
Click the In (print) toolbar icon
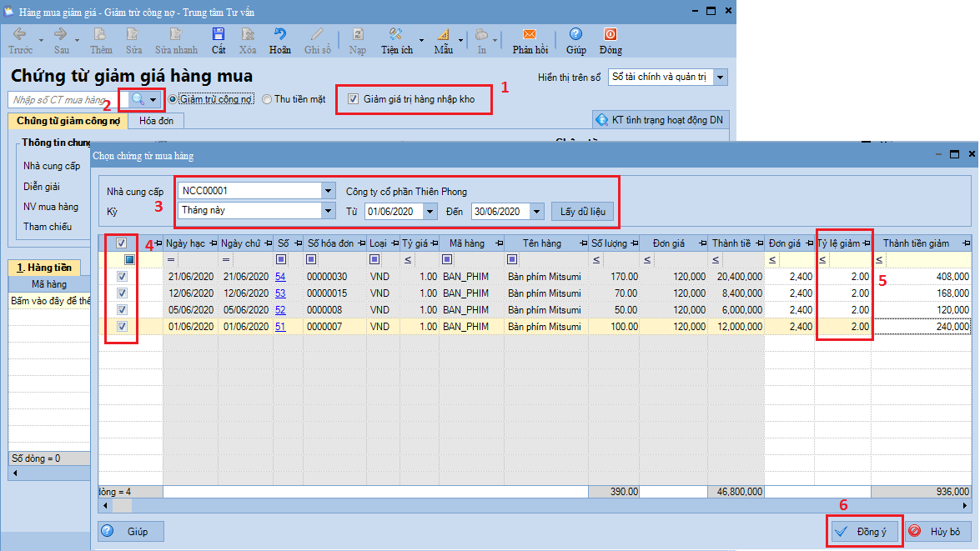point(481,34)
